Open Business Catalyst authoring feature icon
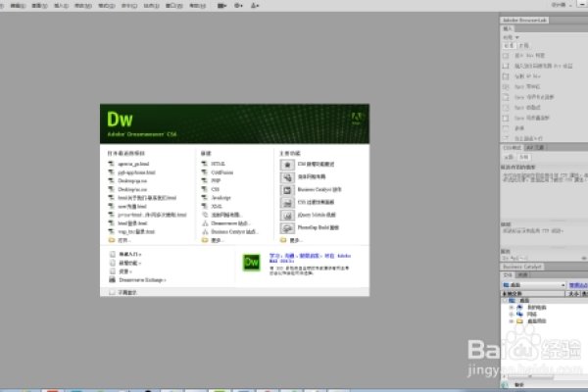The width and height of the screenshot is (588, 392). pos(287,190)
